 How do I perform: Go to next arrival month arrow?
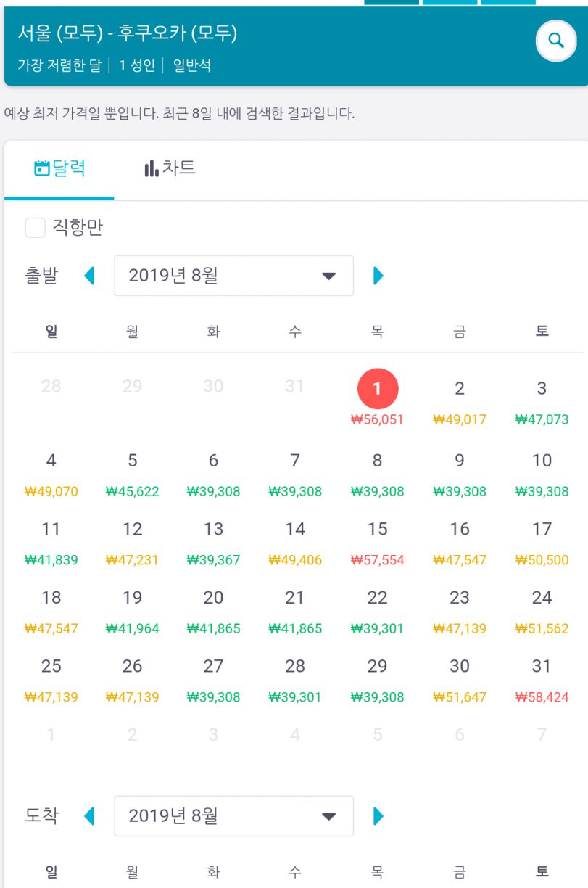(378, 816)
